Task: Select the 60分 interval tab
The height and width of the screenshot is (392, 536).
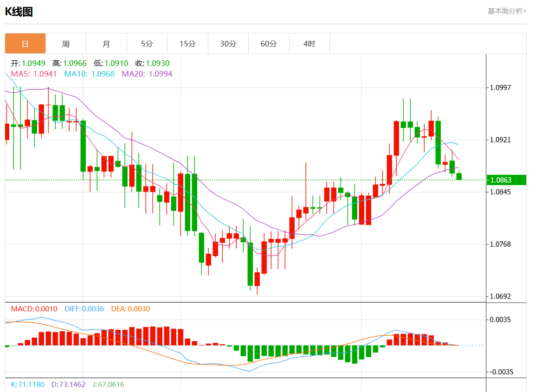Action: [x=269, y=44]
